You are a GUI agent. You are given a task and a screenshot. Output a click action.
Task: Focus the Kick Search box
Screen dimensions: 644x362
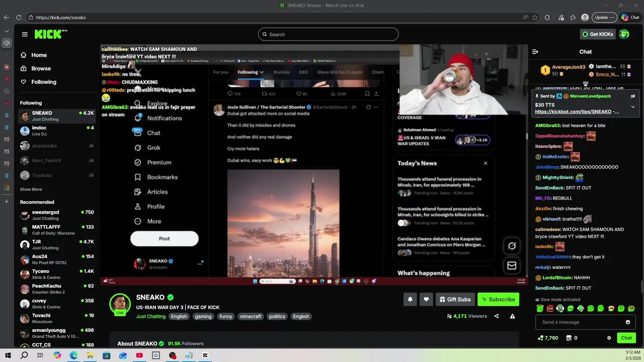click(x=328, y=34)
